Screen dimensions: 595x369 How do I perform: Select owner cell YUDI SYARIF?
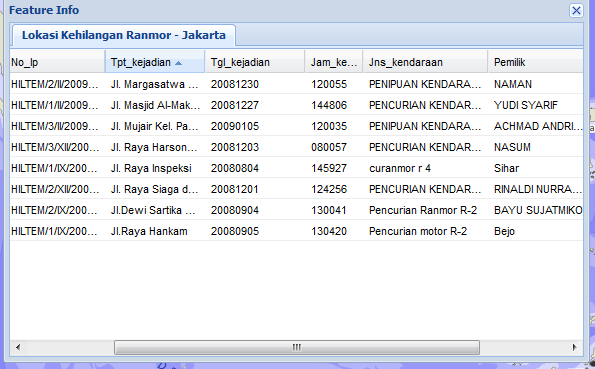tap(526, 105)
